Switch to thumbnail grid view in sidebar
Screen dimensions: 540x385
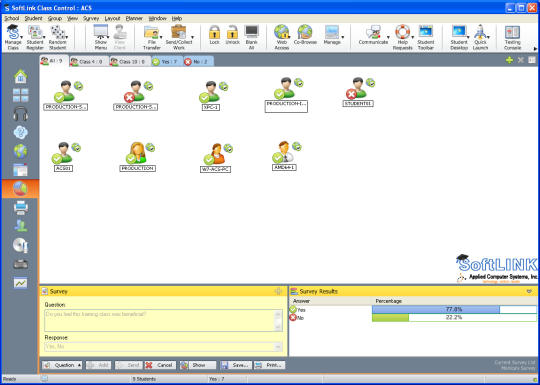20,95
